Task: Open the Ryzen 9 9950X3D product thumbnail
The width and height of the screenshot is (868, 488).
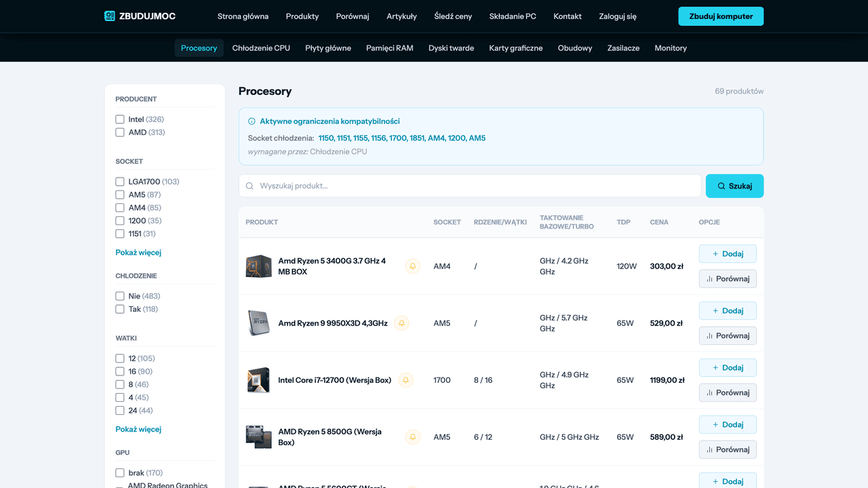Action: coord(258,323)
